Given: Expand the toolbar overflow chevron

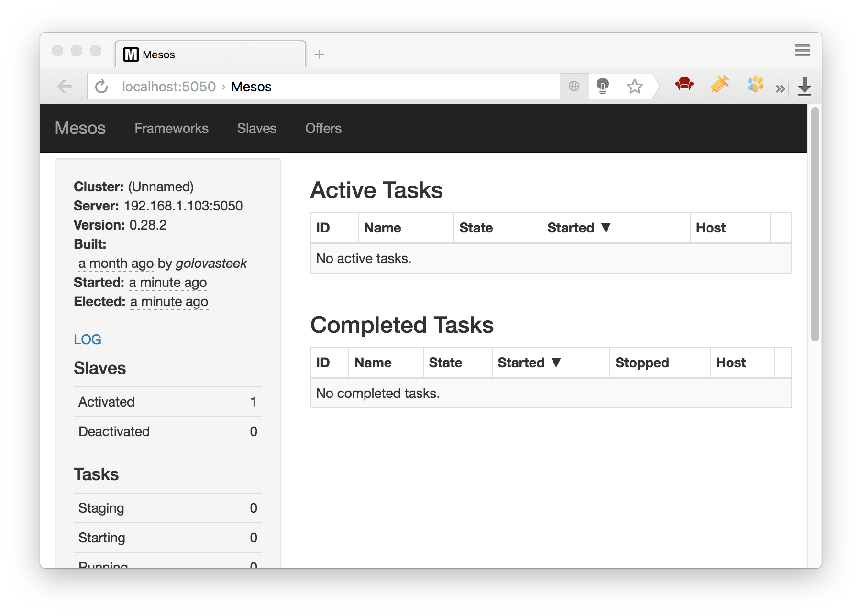Looking at the screenshot, I should pos(780,88).
